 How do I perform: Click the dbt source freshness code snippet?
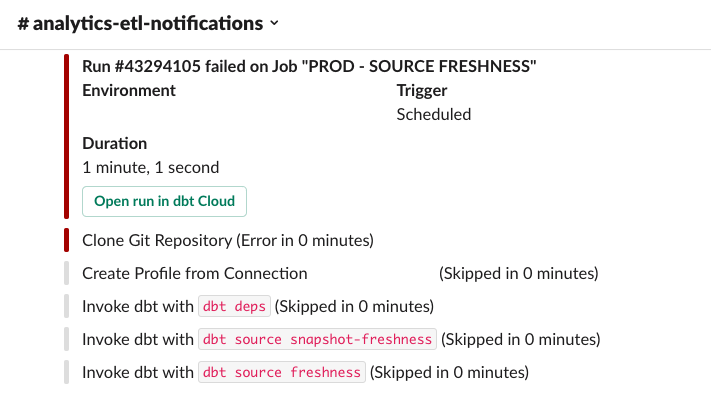coord(282,372)
